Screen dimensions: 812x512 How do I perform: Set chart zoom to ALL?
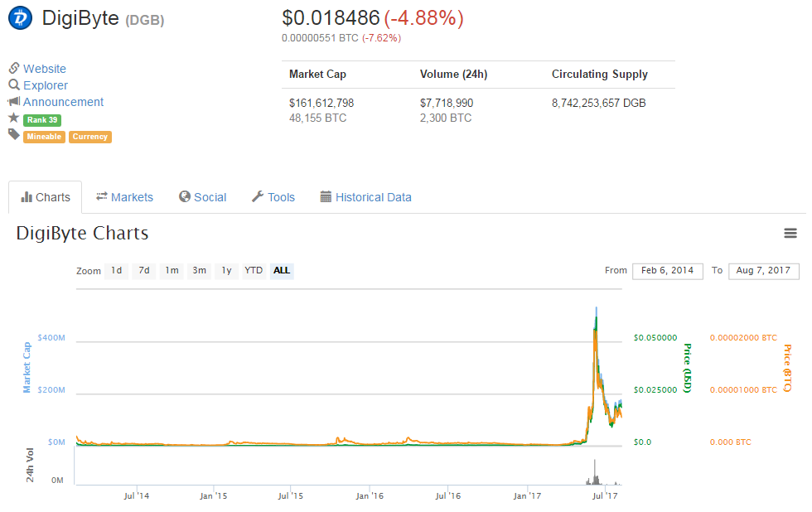[282, 270]
